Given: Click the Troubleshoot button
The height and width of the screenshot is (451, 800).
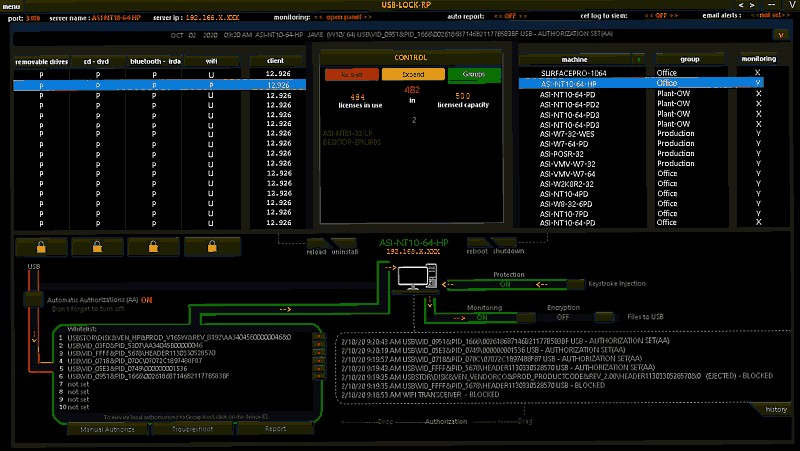Looking at the screenshot, I should pos(191,430).
